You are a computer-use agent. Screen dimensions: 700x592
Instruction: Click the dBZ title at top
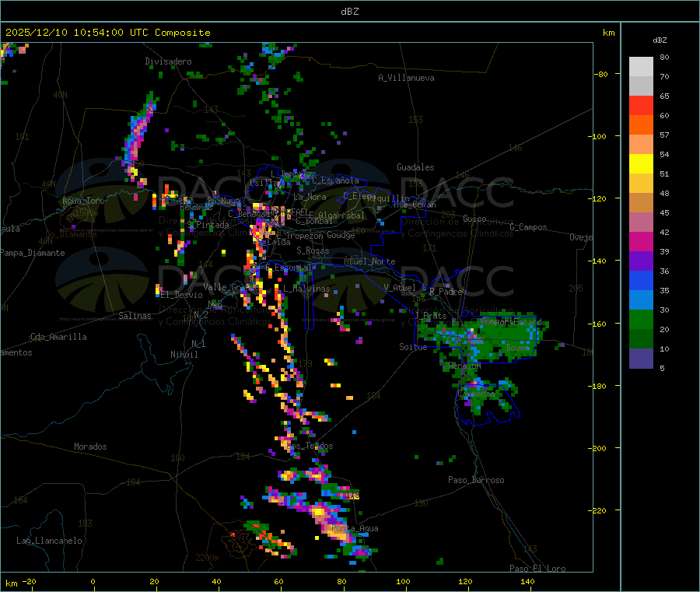(349, 12)
